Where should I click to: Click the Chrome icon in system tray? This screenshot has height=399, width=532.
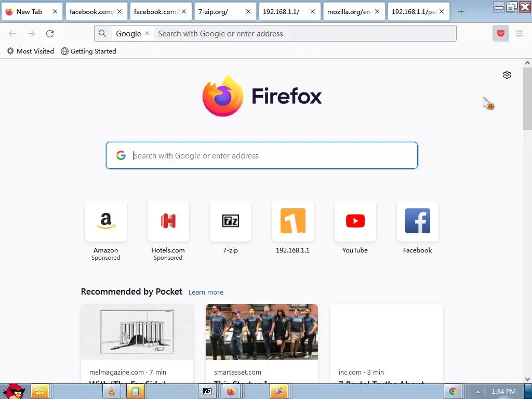click(453, 391)
